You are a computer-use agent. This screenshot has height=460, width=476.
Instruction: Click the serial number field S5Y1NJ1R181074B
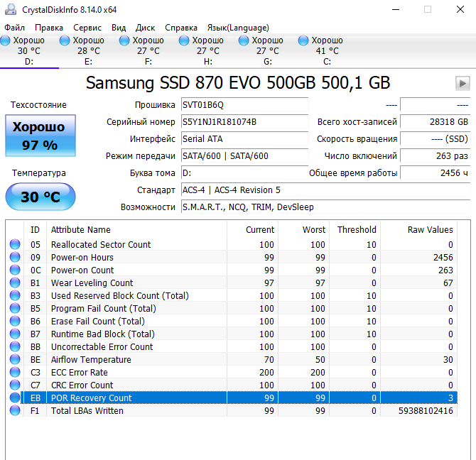(244, 122)
